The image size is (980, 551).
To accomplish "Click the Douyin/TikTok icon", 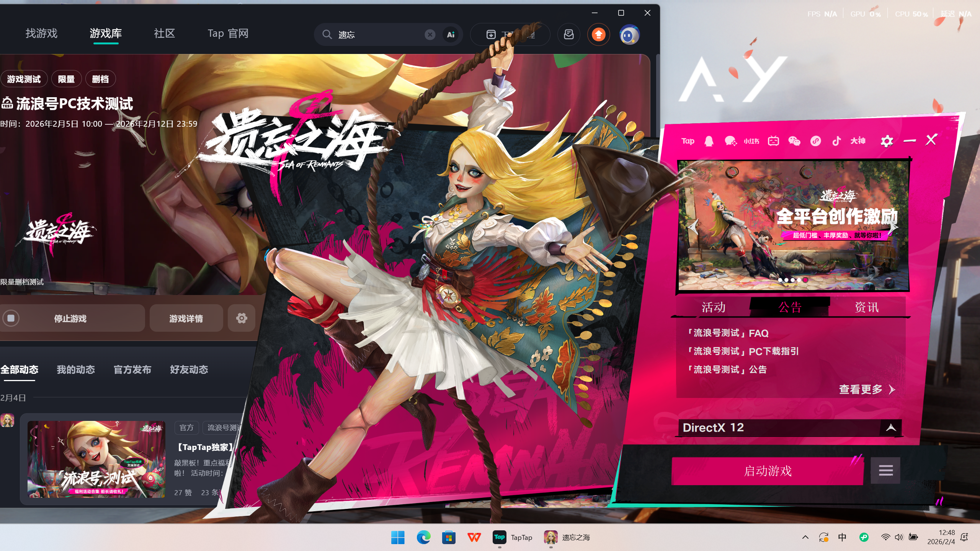I will point(836,141).
